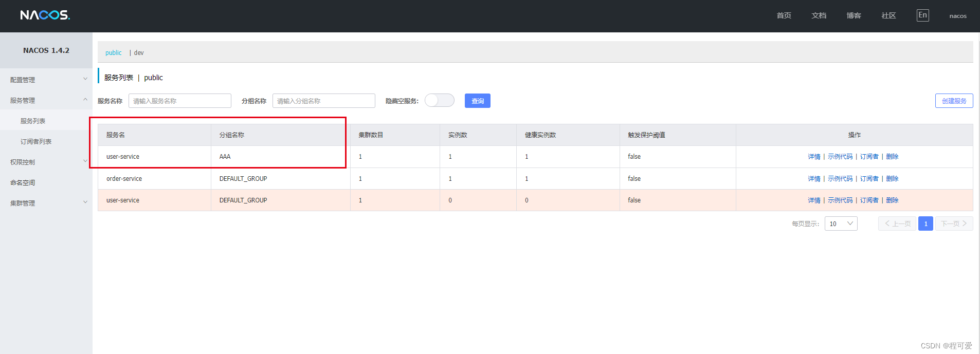Open 详情 for user-service in DEFAULT_GROUP

(814, 200)
